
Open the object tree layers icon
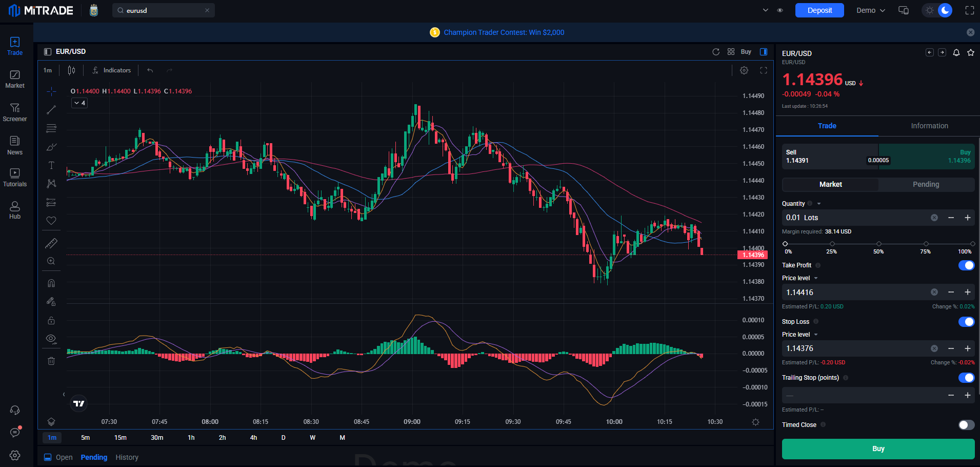coord(51,422)
